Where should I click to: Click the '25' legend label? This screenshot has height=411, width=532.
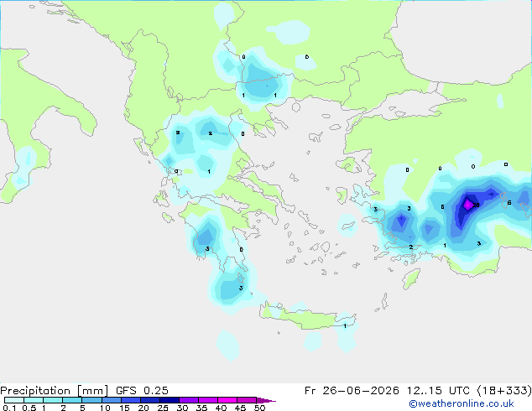(x=163, y=408)
